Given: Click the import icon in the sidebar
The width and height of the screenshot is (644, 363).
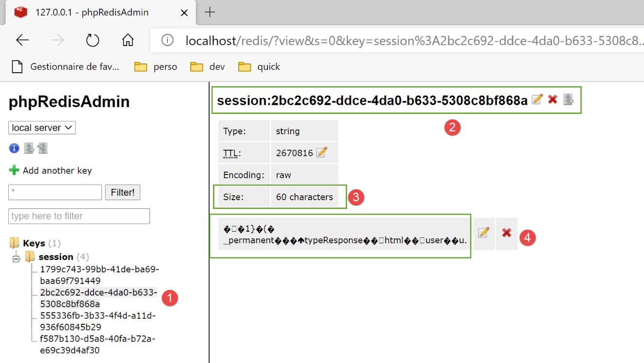Looking at the screenshot, I should pos(43,148).
